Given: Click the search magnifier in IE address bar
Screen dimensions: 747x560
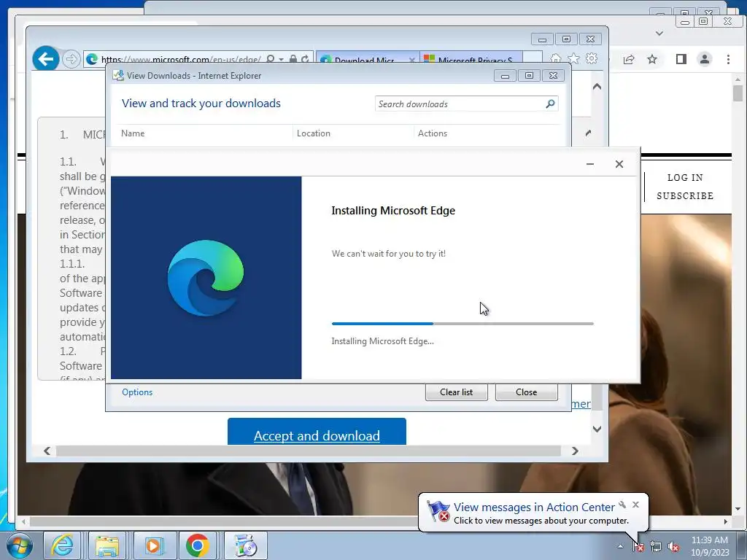Looking at the screenshot, I should 270,59.
